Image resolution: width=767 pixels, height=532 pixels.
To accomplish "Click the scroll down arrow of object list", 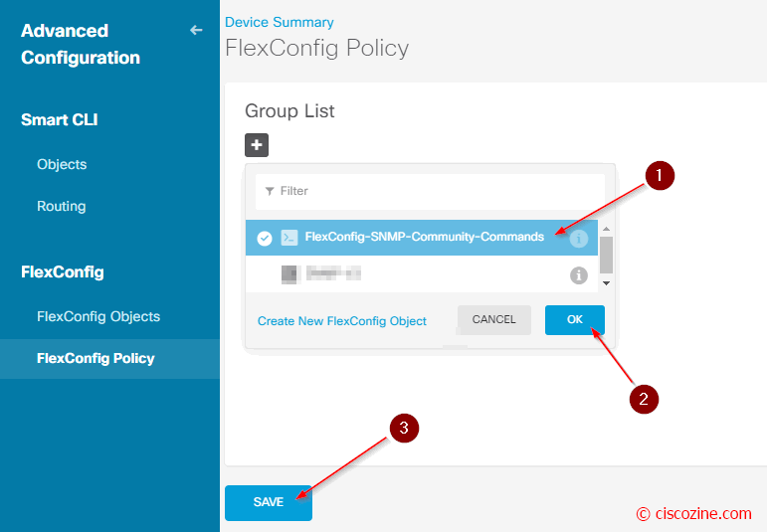I will 606,283.
